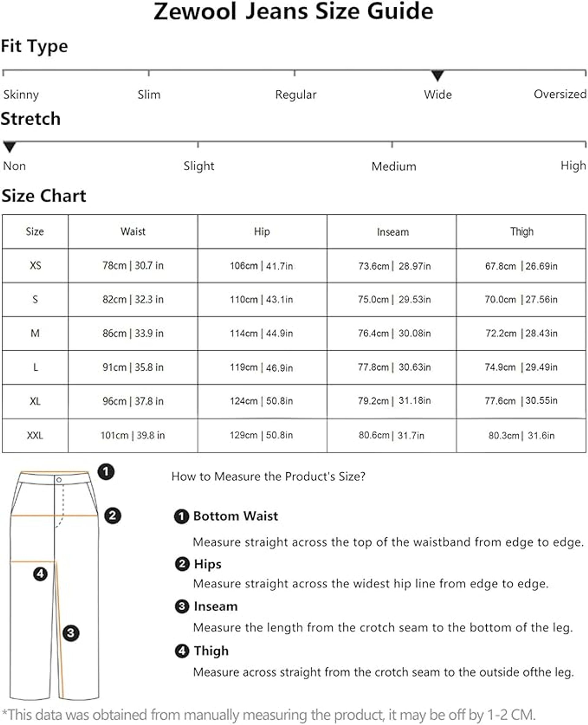Screen dimensions: 588x725
Task: Click the number 2 marker at the hip line
Action: pyautogui.click(x=112, y=515)
